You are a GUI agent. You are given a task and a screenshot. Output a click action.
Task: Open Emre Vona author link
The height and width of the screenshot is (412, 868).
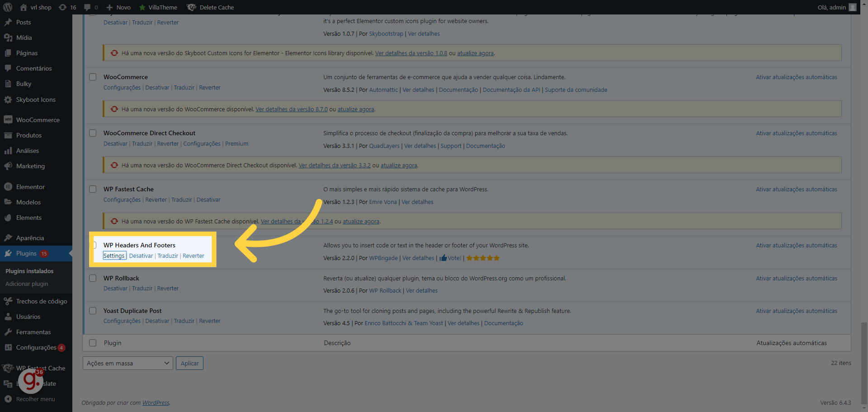pyautogui.click(x=383, y=202)
